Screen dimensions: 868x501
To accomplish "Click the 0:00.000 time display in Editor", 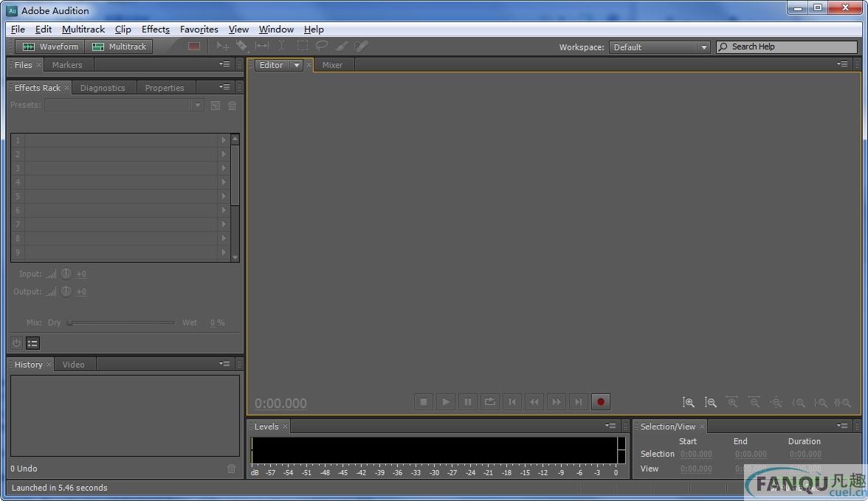I will [x=280, y=403].
